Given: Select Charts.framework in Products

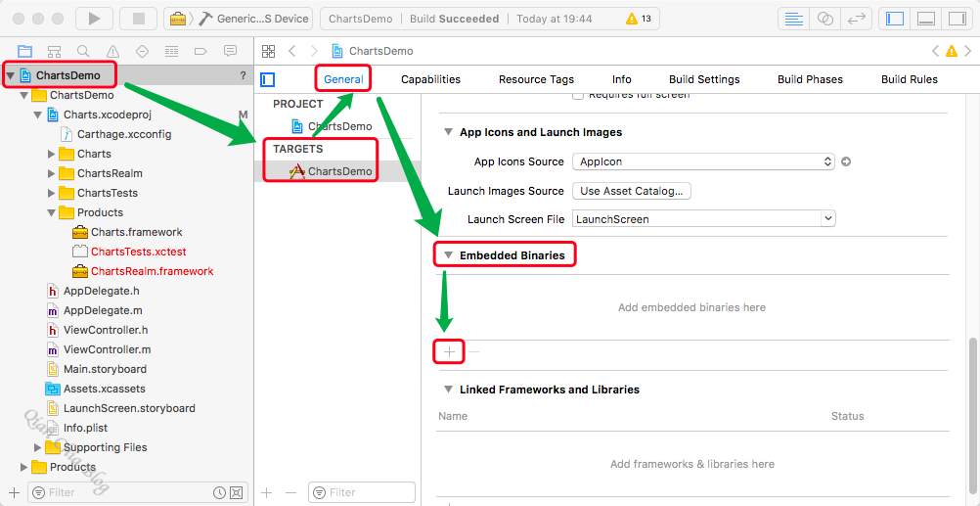Looking at the screenshot, I should (127, 232).
